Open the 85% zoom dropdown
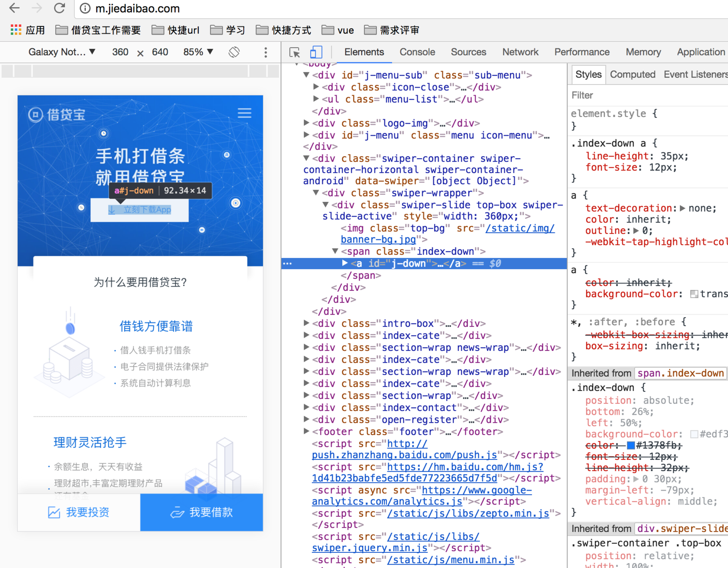728x568 pixels. pyautogui.click(x=198, y=52)
